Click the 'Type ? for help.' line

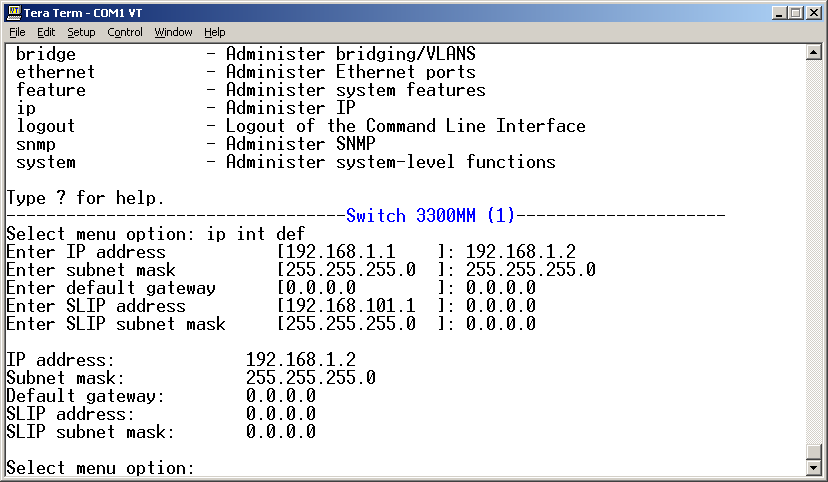(x=85, y=198)
